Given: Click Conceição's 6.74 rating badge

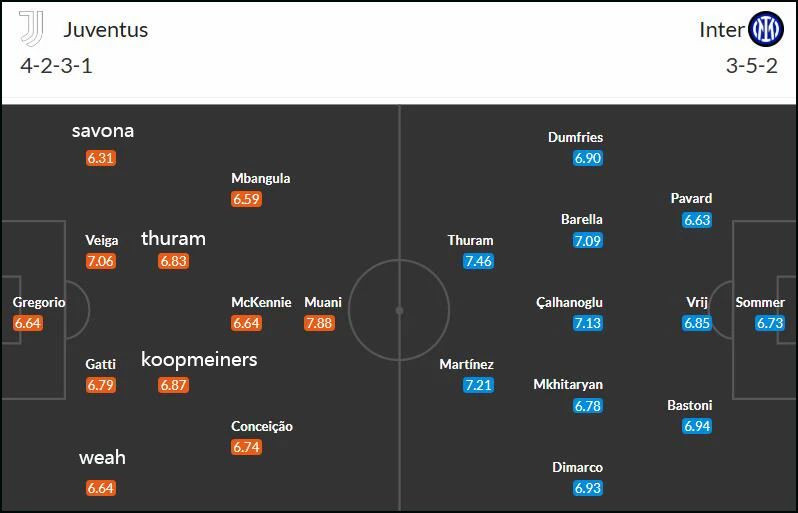Looking at the screenshot, I should (x=246, y=447).
